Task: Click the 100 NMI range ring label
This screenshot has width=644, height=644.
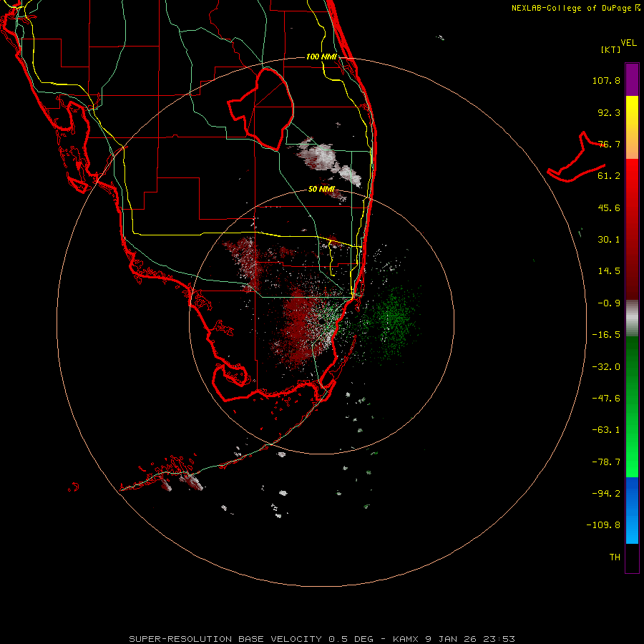Action: click(321, 57)
